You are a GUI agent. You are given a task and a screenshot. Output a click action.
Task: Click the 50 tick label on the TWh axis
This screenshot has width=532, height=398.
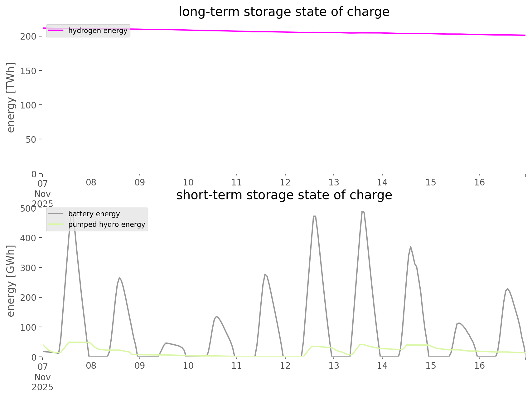pos(31,139)
